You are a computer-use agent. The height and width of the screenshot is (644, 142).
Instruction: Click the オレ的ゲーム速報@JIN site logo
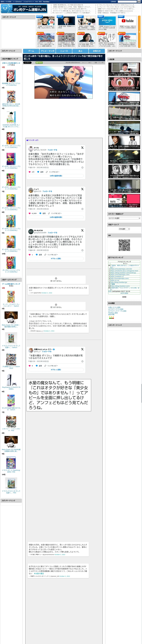tap(24, 9)
